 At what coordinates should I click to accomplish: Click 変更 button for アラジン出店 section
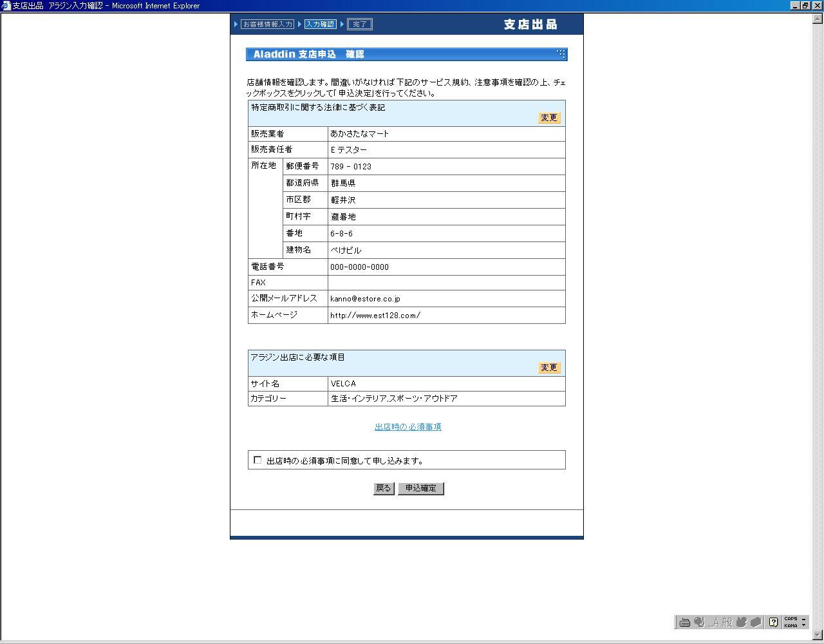pyautogui.click(x=549, y=368)
